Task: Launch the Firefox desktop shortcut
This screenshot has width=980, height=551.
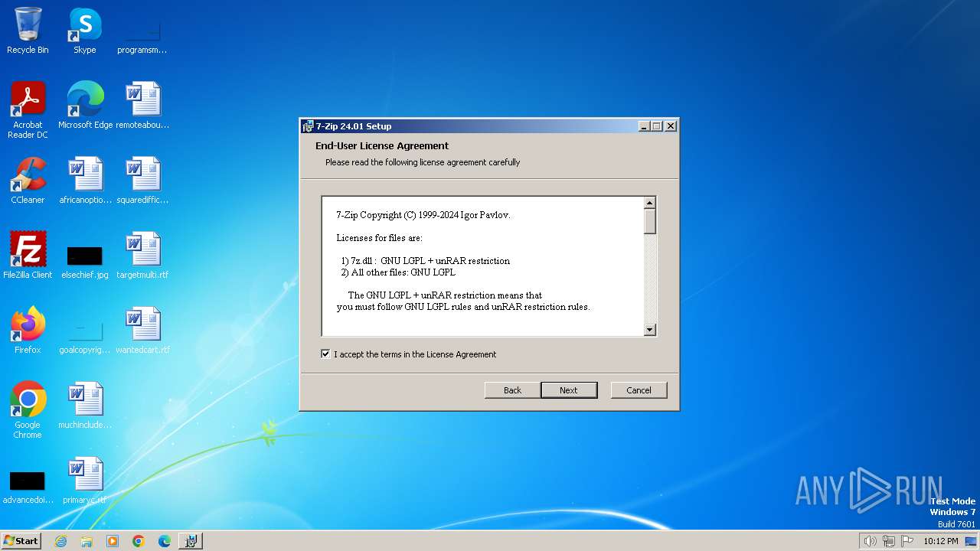Action: click(x=28, y=331)
